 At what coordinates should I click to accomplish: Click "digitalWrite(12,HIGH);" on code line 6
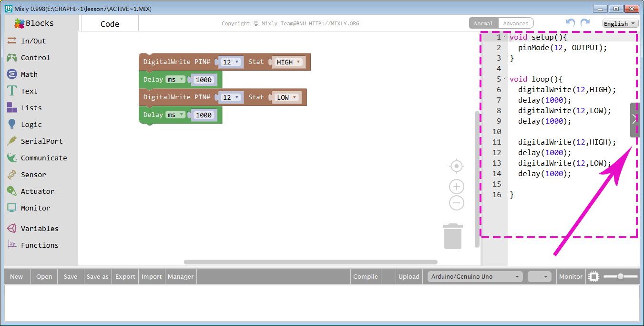(x=567, y=90)
